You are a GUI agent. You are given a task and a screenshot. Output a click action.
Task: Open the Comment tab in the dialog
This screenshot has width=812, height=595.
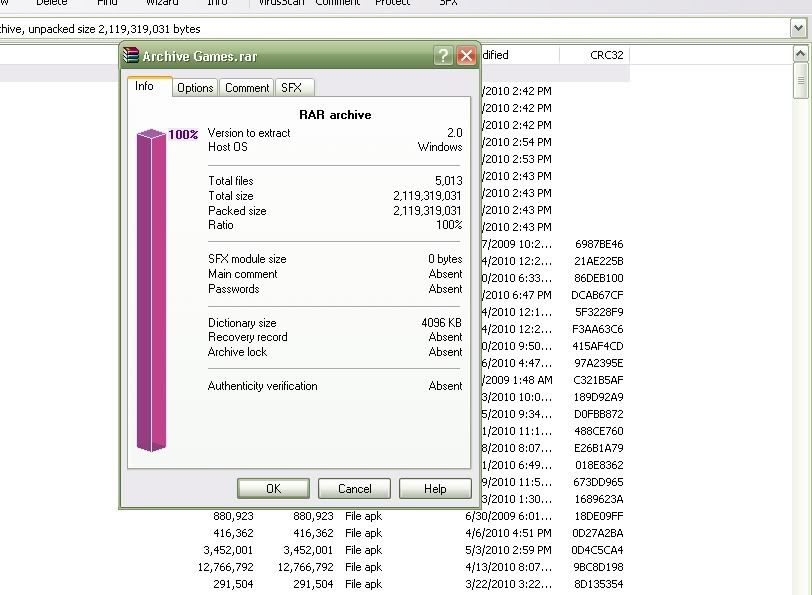pos(247,88)
